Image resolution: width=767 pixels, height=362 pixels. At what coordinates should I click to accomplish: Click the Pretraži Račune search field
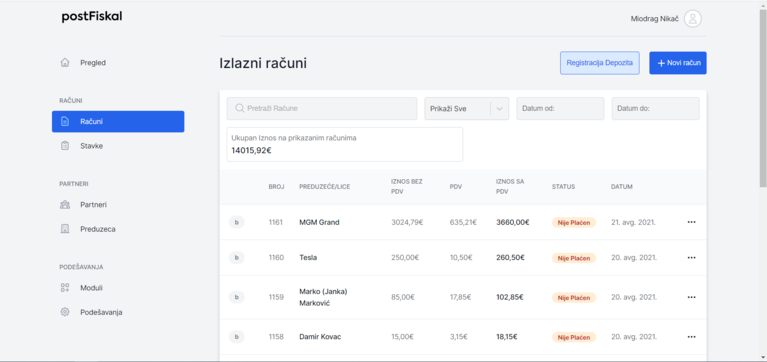click(x=322, y=109)
